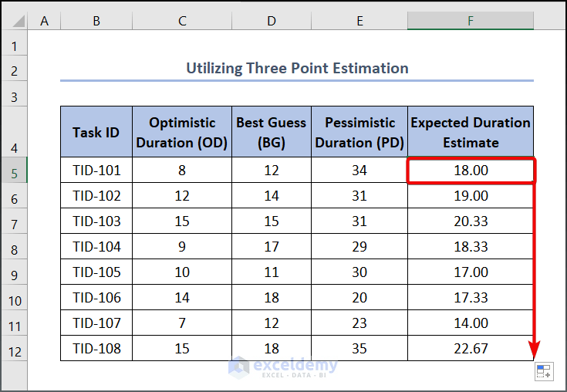Click expected duration 17.33 for TID-106
The width and height of the screenshot is (567, 392).
click(x=471, y=297)
